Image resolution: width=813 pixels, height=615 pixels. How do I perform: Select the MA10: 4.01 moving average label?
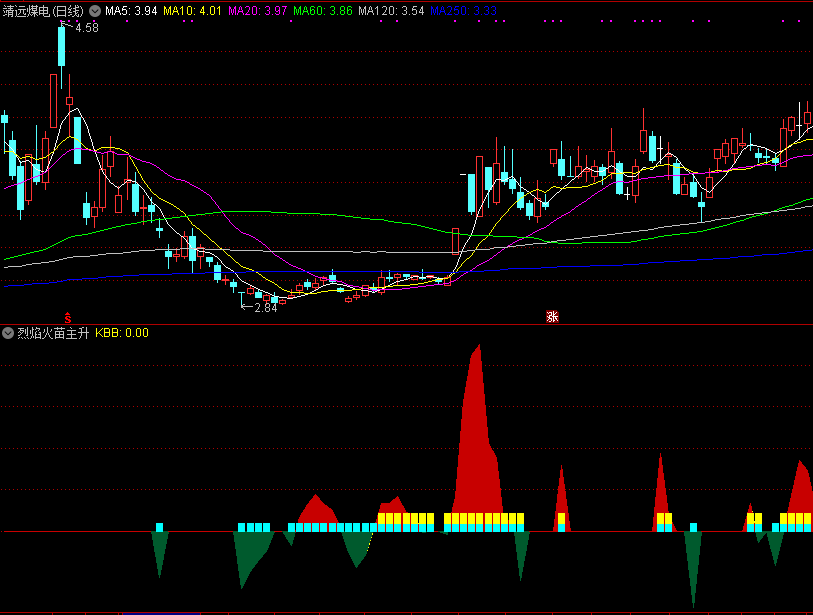click(x=192, y=11)
